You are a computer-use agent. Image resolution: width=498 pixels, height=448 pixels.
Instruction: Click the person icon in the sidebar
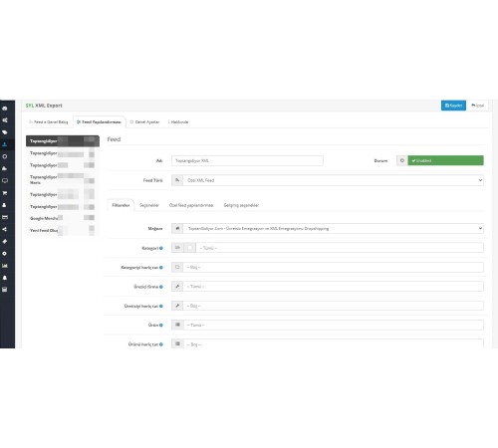coord(5,205)
